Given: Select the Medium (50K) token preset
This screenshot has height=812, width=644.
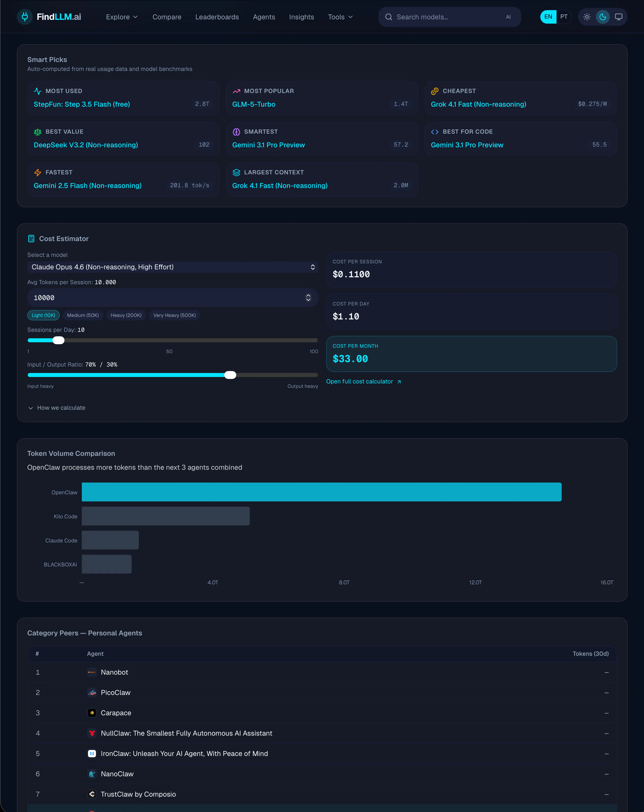Looking at the screenshot, I should click(x=83, y=315).
